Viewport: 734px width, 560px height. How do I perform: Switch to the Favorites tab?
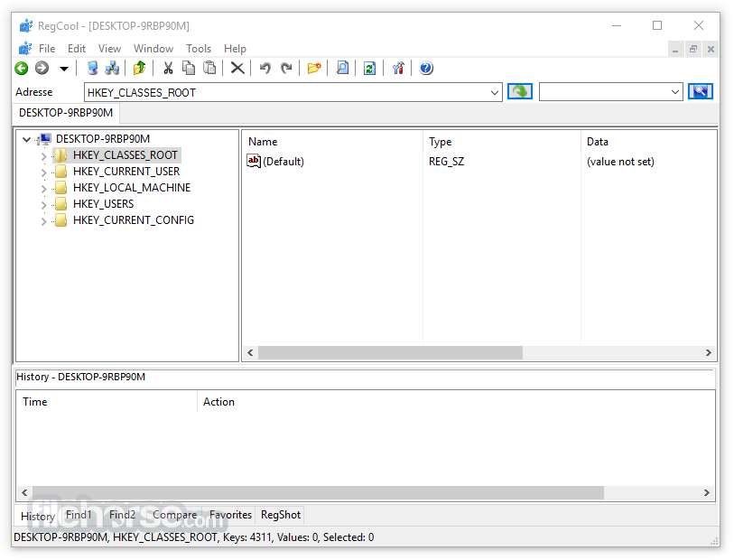point(230,515)
